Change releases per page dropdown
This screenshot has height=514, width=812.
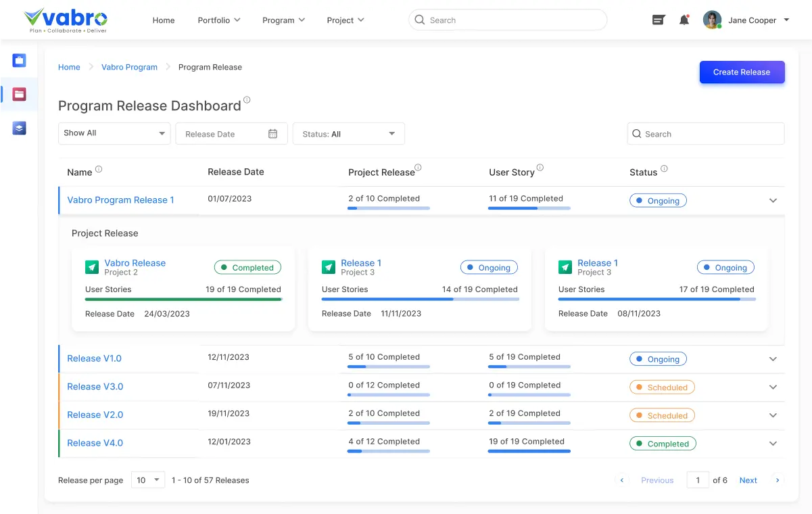[148, 480]
